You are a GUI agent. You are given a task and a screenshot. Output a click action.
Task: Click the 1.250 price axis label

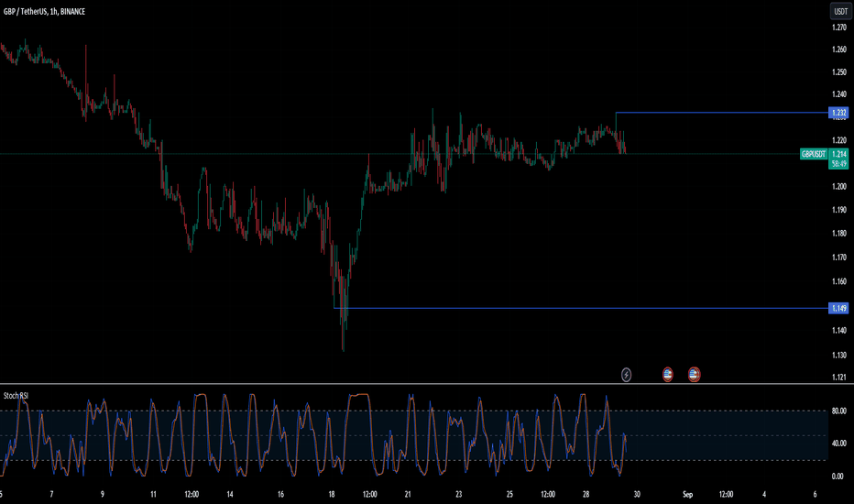click(838, 71)
